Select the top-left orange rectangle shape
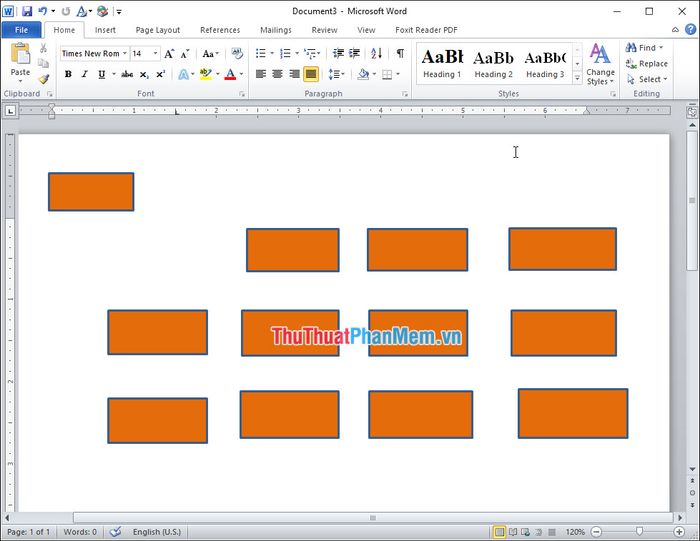 (91, 192)
